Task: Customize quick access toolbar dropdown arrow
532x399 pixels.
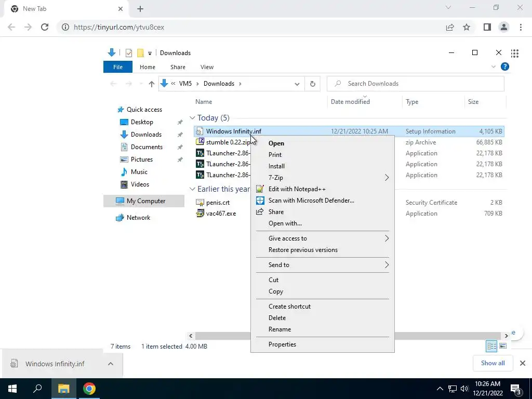Action: [x=150, y=54]
